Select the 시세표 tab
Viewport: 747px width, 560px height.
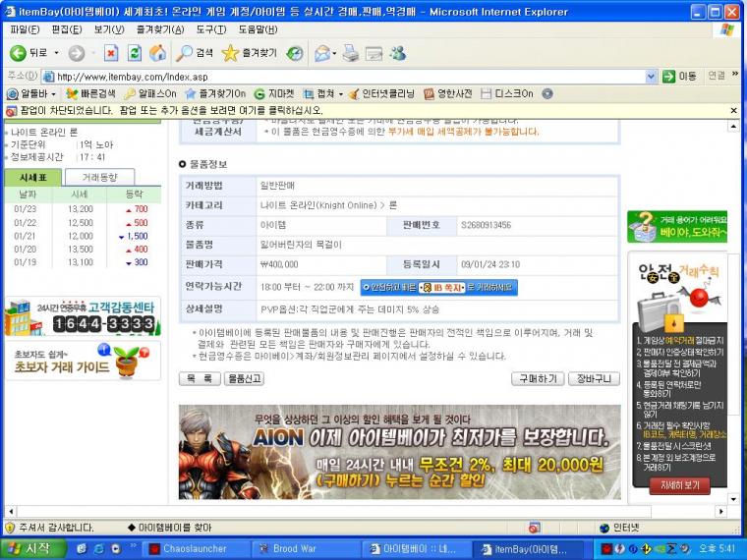(x=33, y=178)
